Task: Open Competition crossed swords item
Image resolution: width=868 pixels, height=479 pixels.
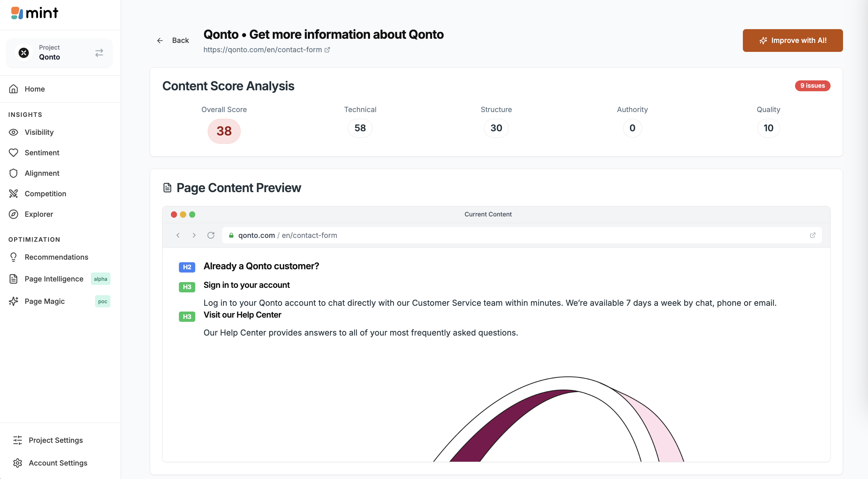Action: 13,194
